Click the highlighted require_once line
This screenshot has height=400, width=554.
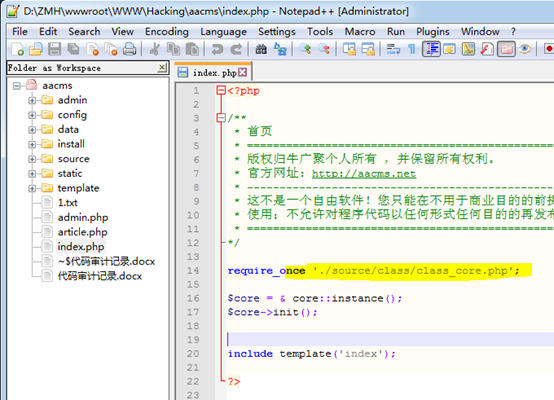pyautogui.click(x=373, y=271)
